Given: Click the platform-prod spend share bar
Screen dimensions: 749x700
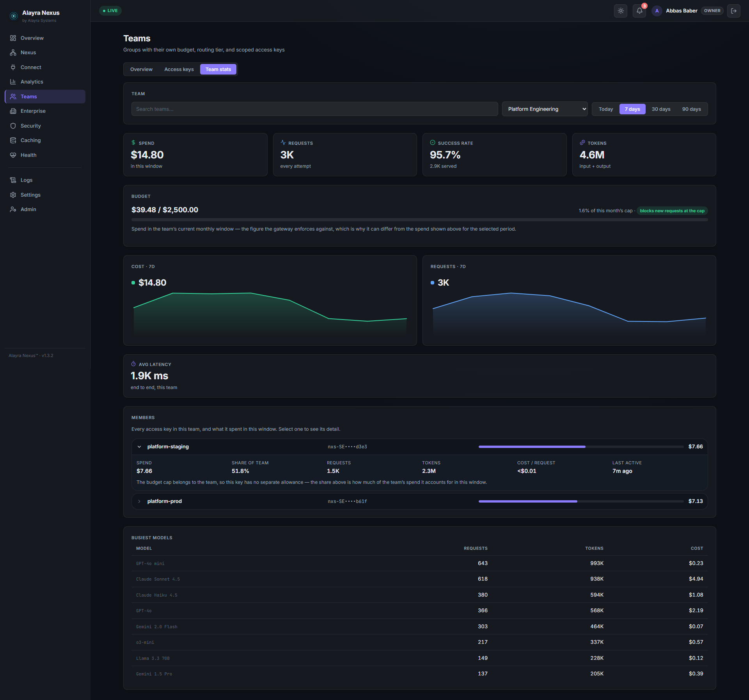Looking at the screenshot, I should (x=581, y=501).
